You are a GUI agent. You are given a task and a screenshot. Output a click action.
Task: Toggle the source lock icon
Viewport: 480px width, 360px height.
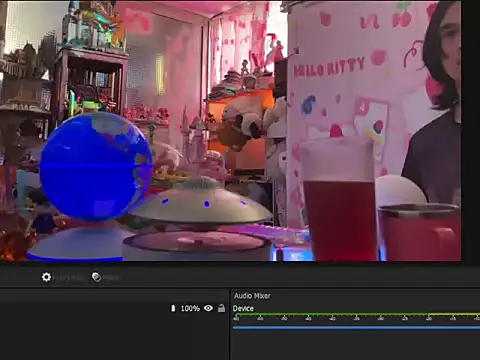click(221, 308)
